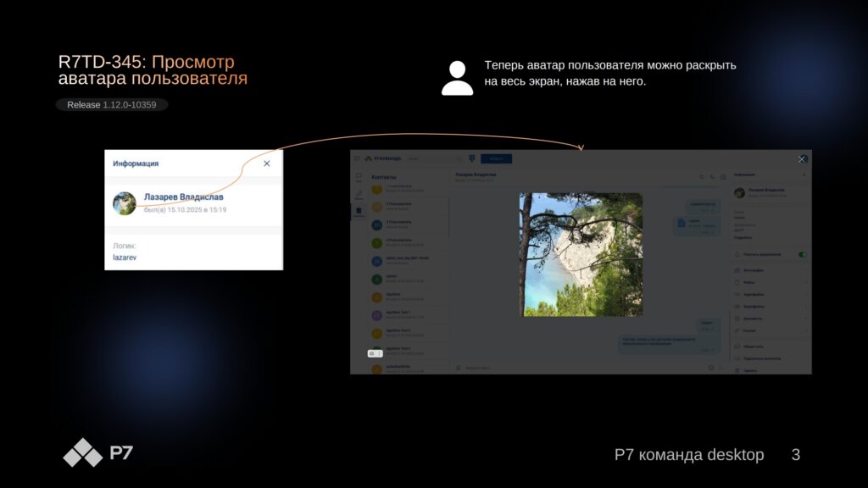Open the chats section in left sidebar

point(359,178)
